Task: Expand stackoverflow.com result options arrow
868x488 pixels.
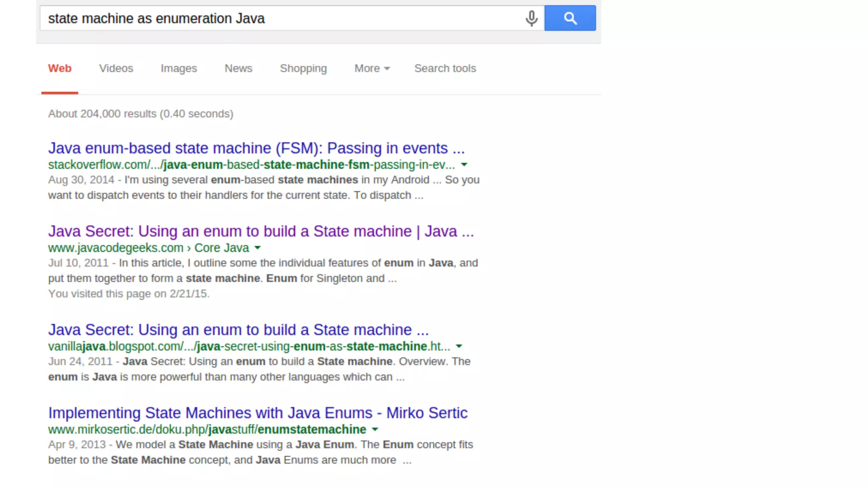Action: (x=464, y=165)
